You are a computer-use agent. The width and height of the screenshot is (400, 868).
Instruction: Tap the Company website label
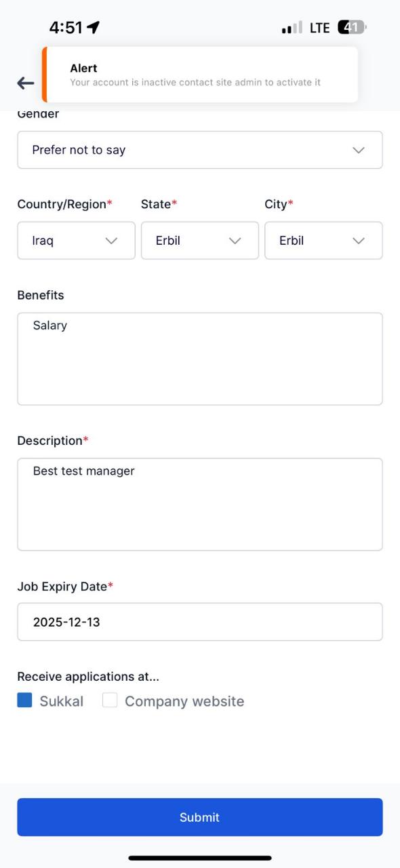184,701
